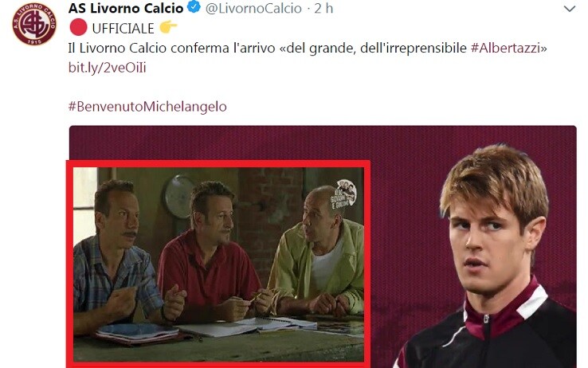The height and width of the screenshot is (368, 588).
Task: Click the Aldo Giovanni e Giacomo watermark logo
Action: pyautogui.click(x=343, y=194)
